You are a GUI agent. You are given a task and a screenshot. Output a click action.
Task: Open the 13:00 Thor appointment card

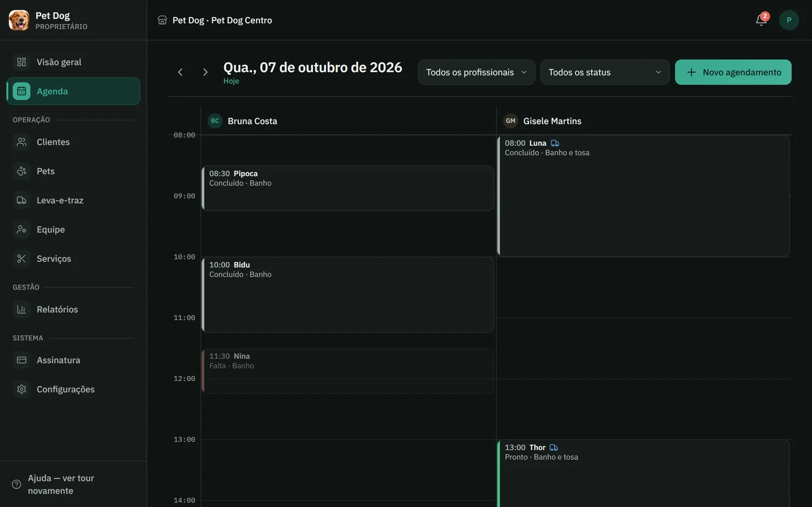(x=643, y=473)
